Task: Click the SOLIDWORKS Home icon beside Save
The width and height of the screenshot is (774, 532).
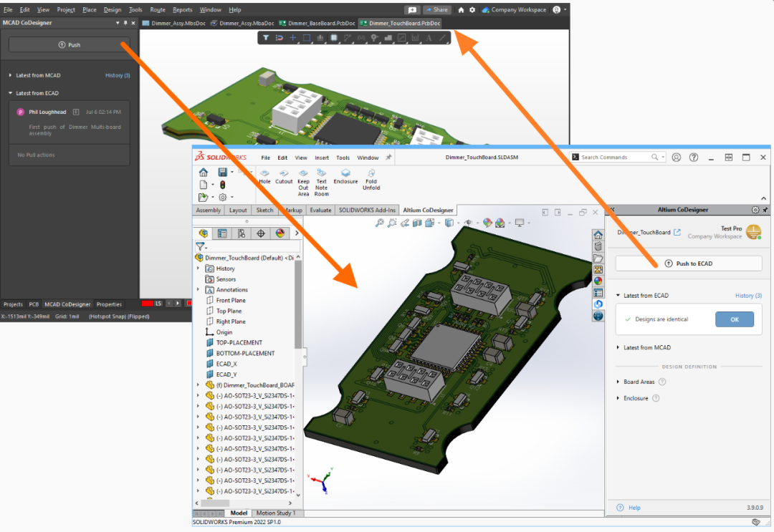Action: coord(204,172)
